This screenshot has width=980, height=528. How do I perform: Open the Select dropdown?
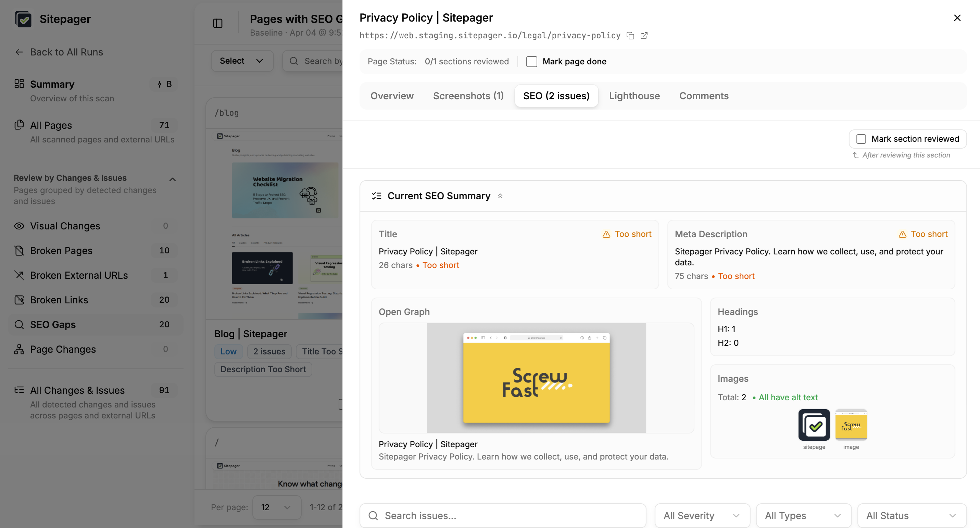[242, 61]
